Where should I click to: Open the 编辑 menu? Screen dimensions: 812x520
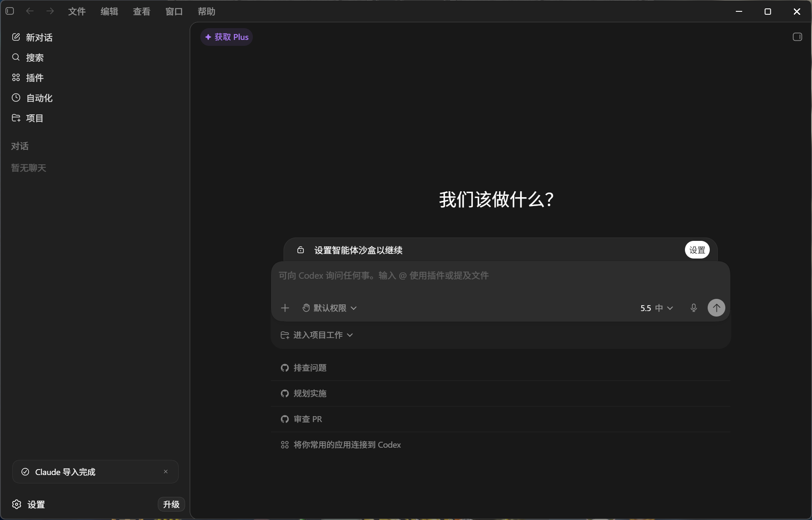109,11
